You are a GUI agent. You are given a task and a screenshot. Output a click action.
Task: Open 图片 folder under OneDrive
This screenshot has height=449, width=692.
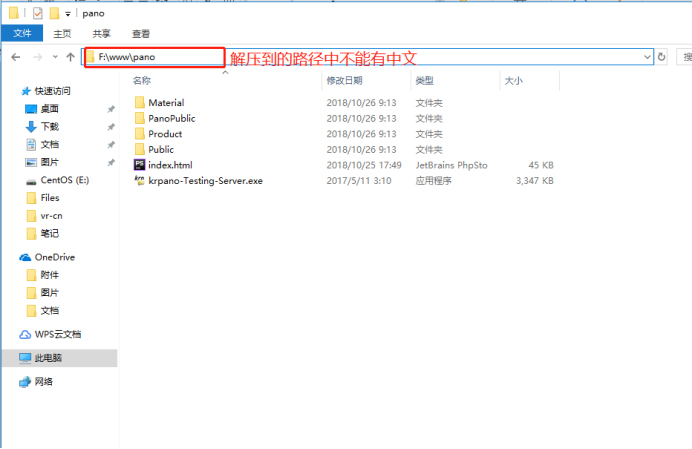[49, 293]
